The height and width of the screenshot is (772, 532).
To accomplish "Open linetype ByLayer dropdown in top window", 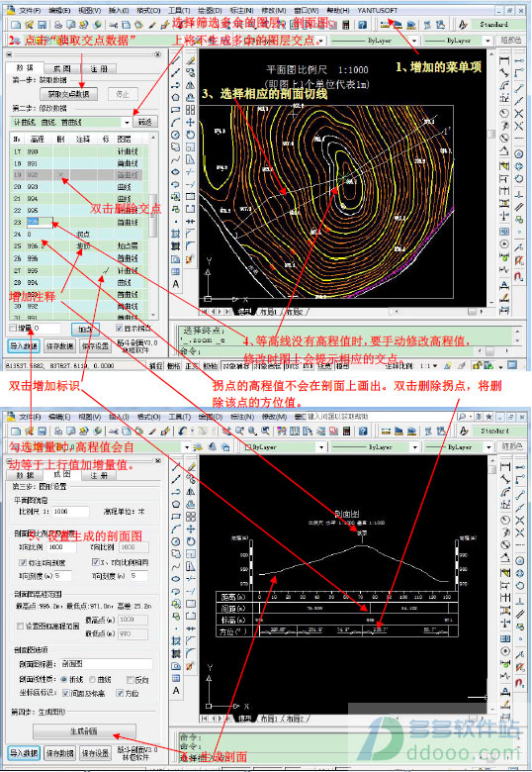I will (414, 41).
